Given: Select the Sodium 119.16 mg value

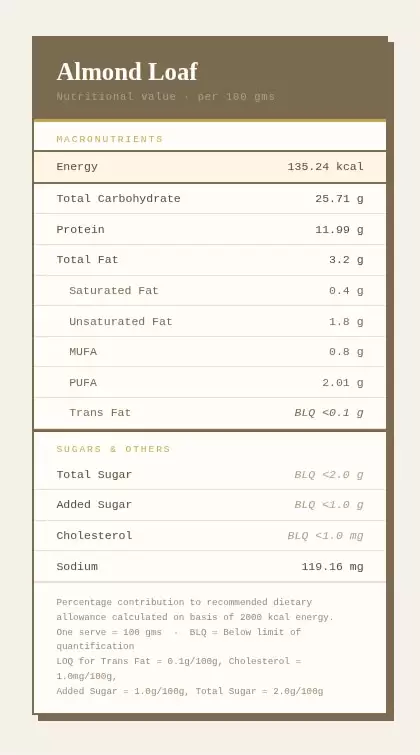Looking at the screenshot, I should click(x=332, y=566).
